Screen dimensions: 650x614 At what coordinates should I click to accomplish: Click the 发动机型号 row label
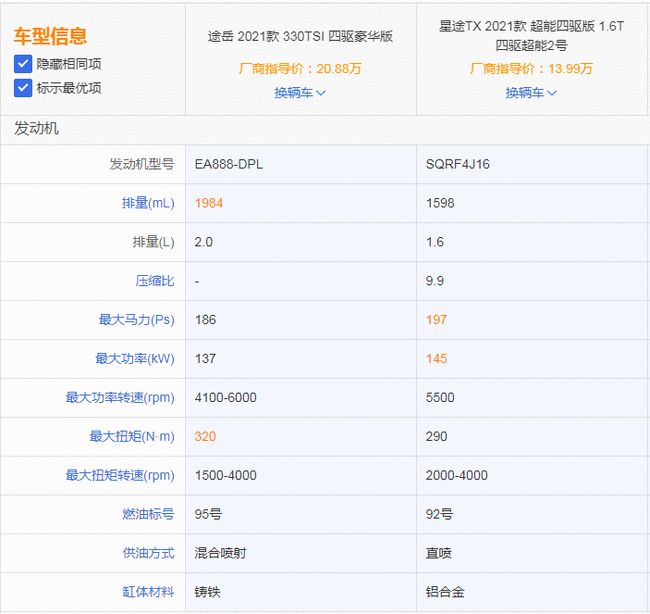pyautogui.click(x=142, y=164)
